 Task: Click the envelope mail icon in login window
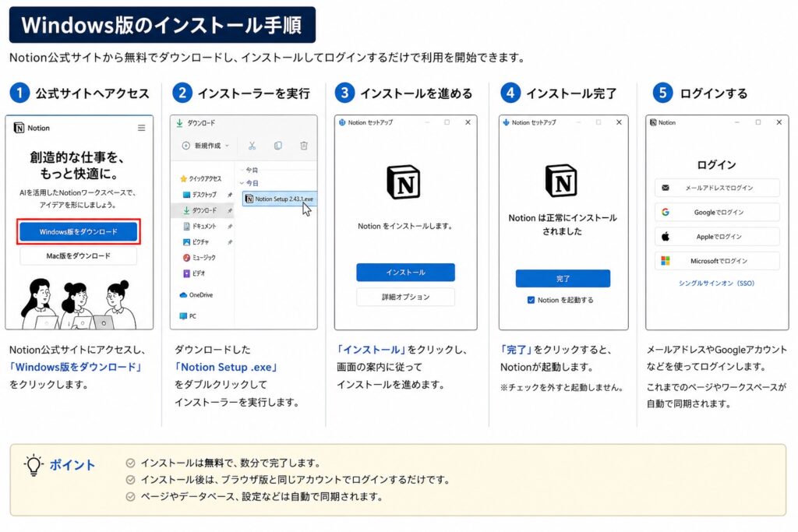pyautogui.click(x=666, y=188)
